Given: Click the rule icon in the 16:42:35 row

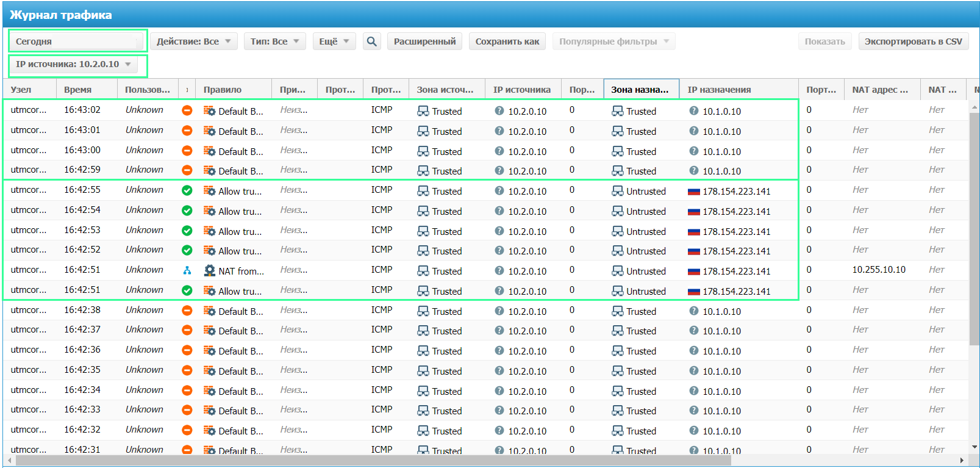Looking at the screenshot, I should 210,370.
